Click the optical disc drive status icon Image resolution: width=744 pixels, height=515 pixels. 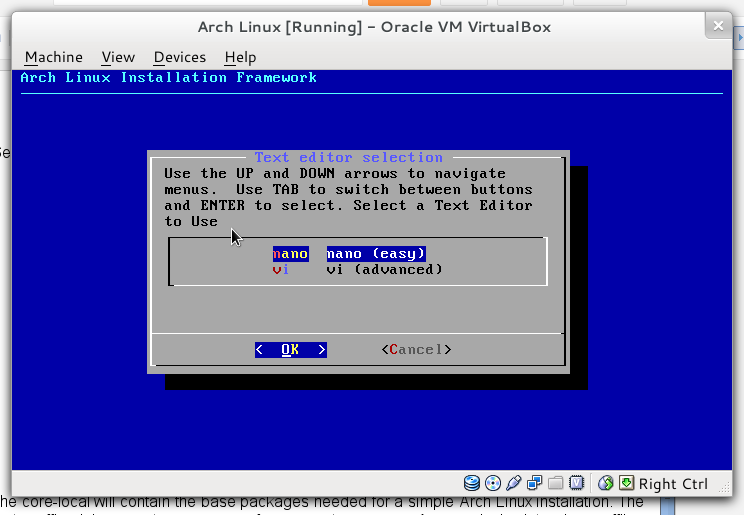[493, 483]
